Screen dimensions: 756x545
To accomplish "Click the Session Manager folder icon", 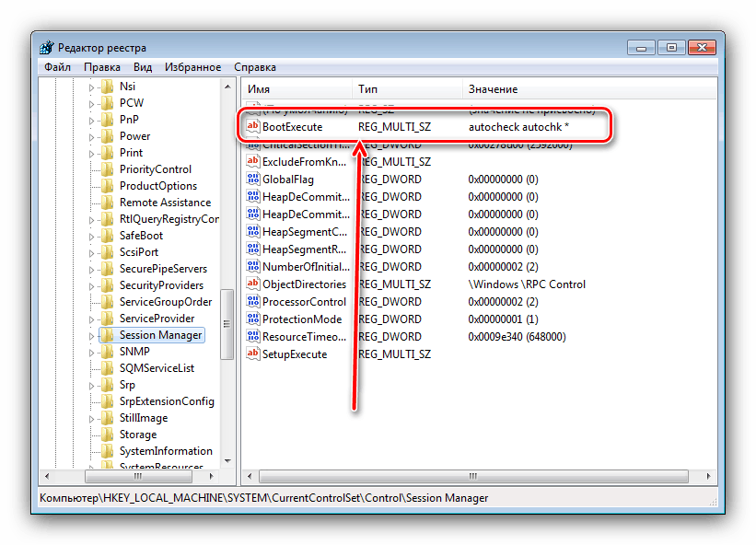I will click(x=108, y=335).
